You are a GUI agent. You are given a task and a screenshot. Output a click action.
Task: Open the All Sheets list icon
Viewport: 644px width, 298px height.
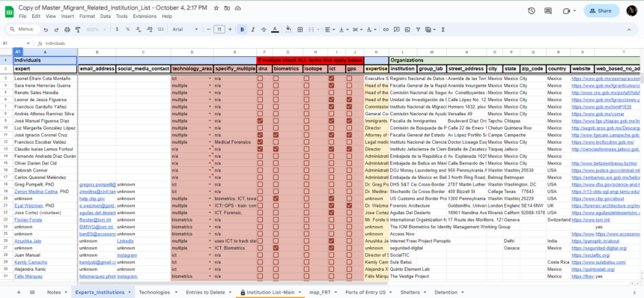coord(32,292)
